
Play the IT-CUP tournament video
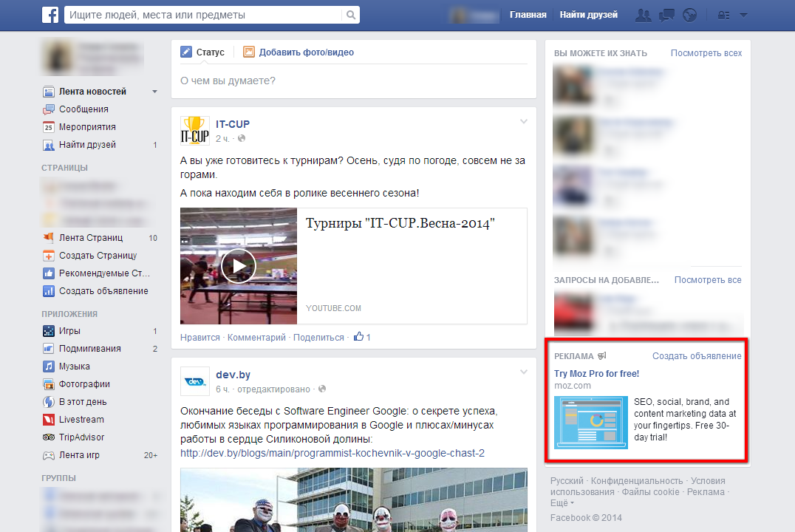click(x=239, y=266)
